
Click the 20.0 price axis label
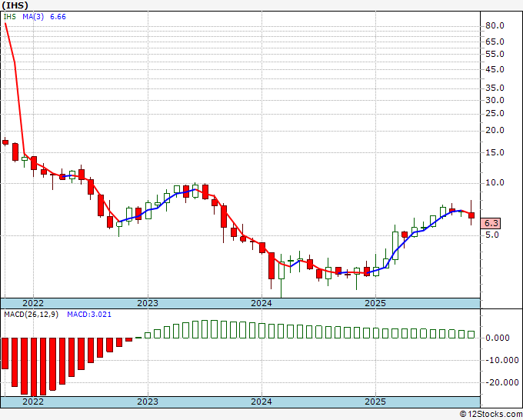tap(495, 131)
